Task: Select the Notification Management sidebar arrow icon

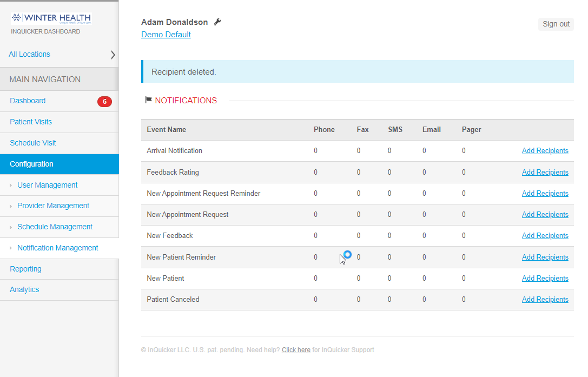Action: click(11, 248)
